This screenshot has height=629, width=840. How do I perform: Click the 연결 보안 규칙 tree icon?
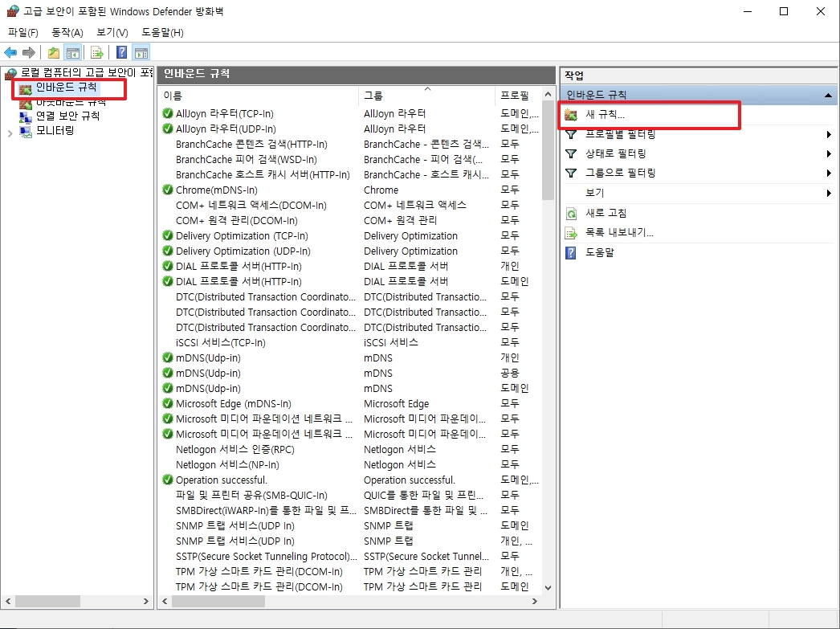(25, 116)
